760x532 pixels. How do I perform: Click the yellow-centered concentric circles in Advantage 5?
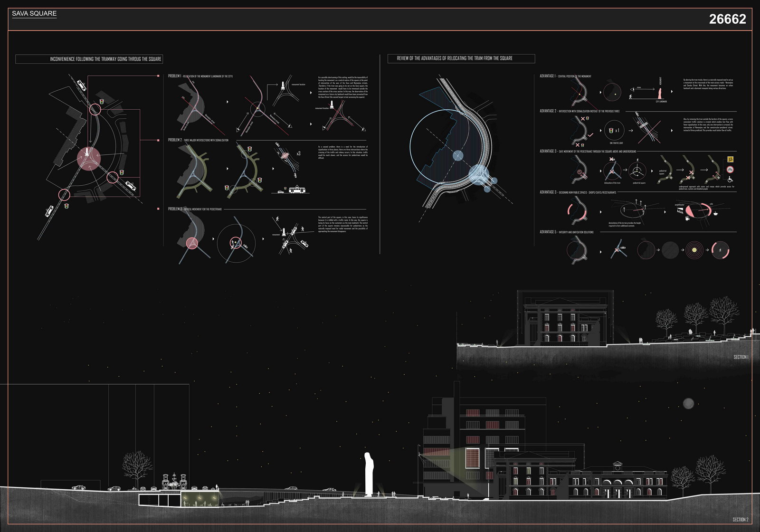695,250
